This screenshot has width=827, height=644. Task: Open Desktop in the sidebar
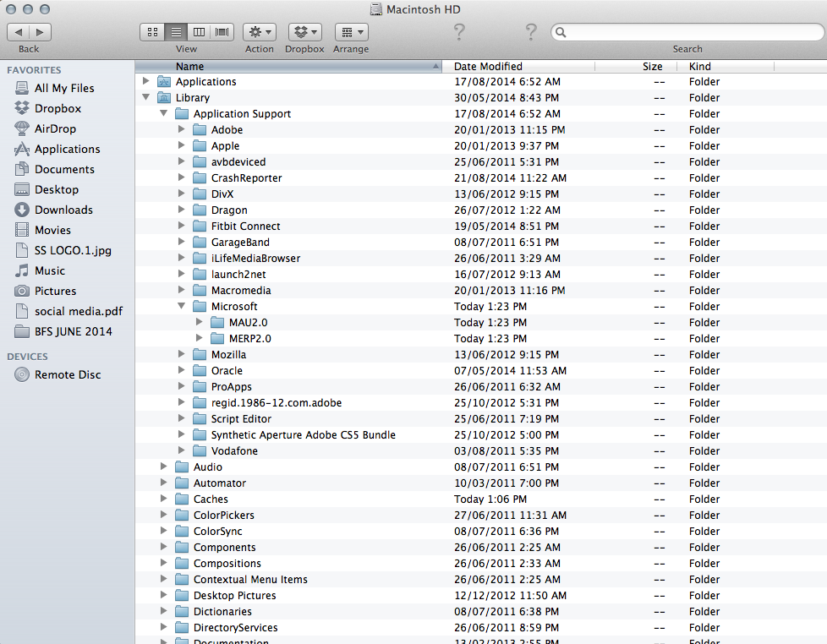click(57, 189)
